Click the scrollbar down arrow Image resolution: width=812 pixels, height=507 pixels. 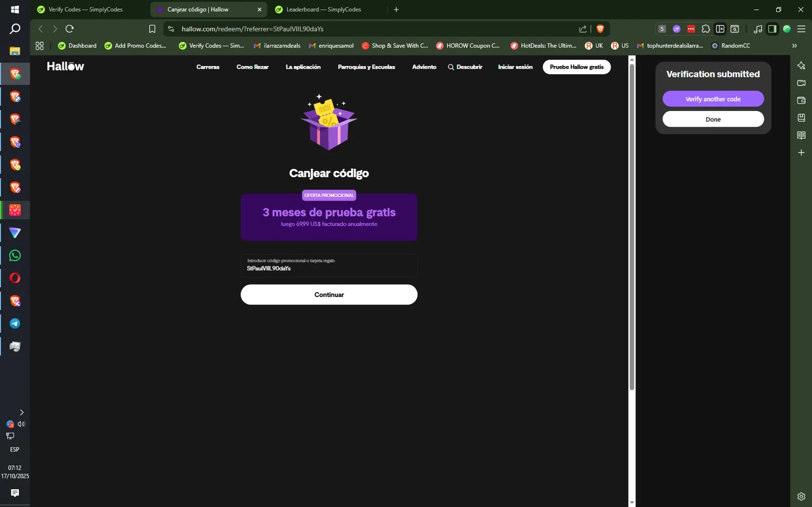[632, 503]
